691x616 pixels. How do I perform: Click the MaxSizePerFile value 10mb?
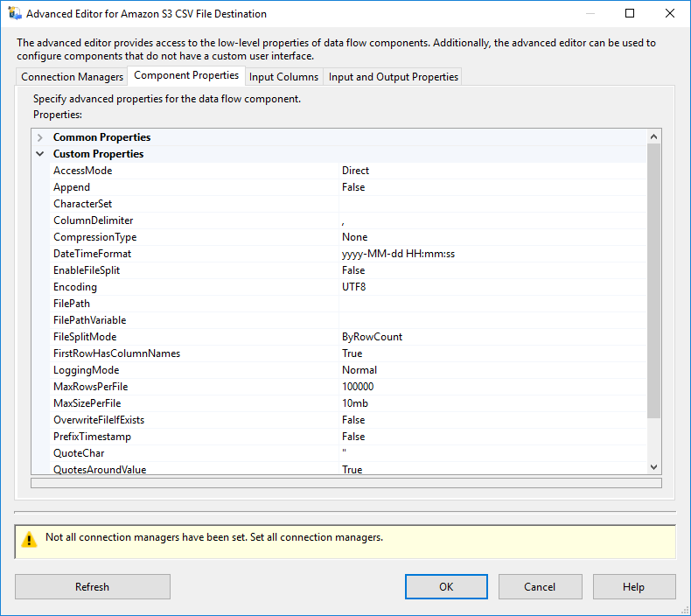pos(355,403)
